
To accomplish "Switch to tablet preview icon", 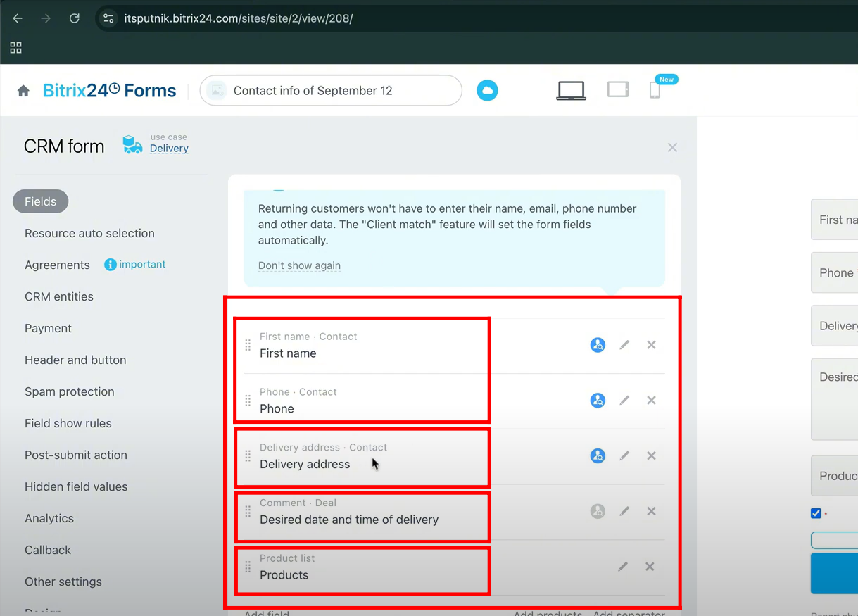I will [x=617, y=89].
